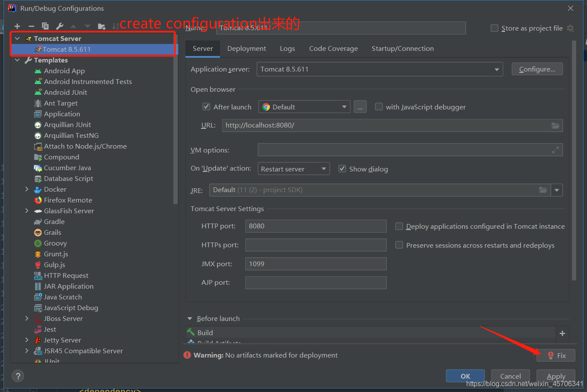Uncheck the After launch checkbox
This screenshot has height=392, width=587.
207,107
